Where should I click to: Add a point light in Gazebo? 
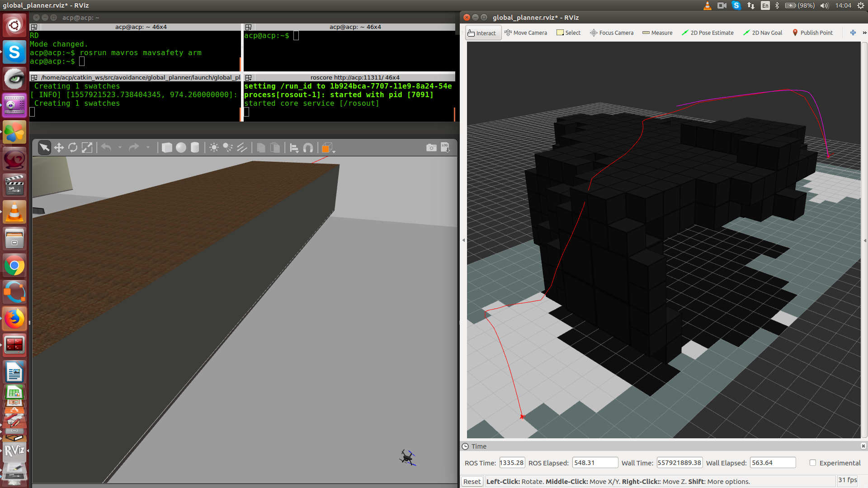[x=214, y=147]
